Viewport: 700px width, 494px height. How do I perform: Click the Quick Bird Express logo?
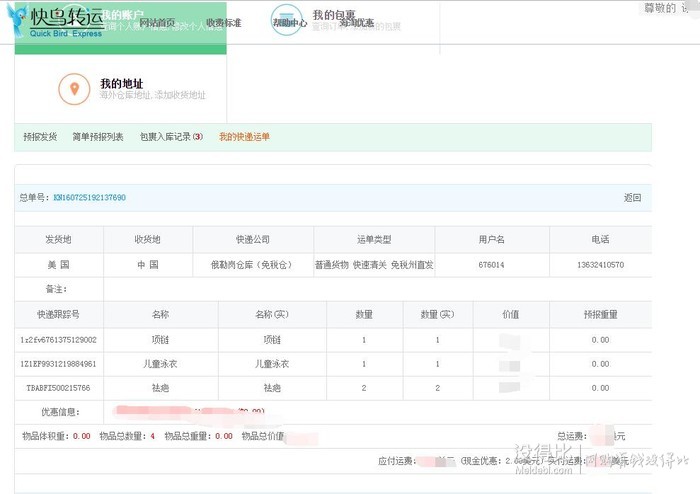pyautogui.click(x=56, y=21)
